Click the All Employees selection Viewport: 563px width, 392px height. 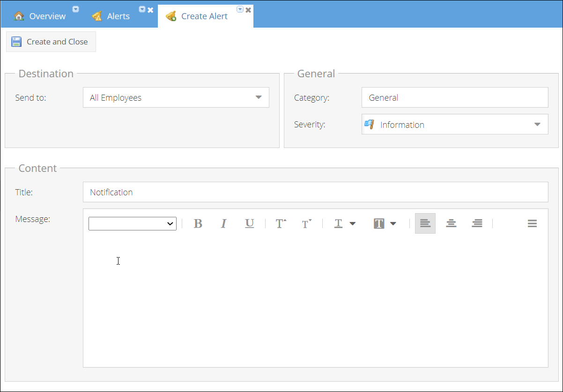[116, 98]
